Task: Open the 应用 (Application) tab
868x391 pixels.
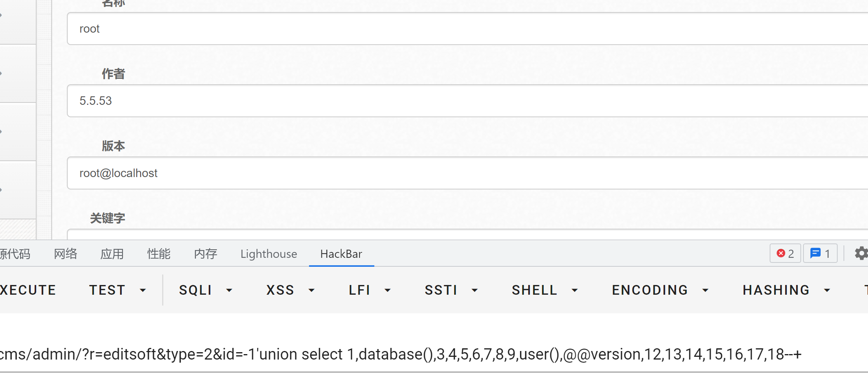Action: (112, 254)
